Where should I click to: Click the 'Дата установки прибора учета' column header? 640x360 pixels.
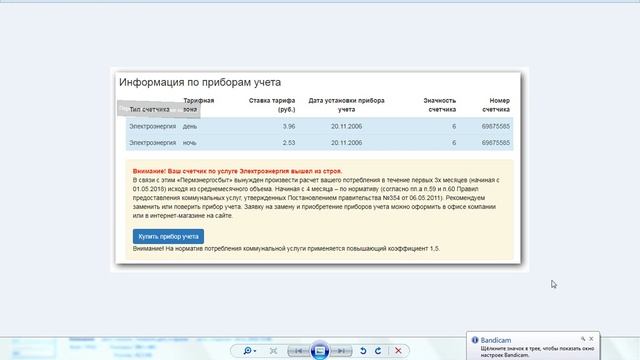pos(347,105)
